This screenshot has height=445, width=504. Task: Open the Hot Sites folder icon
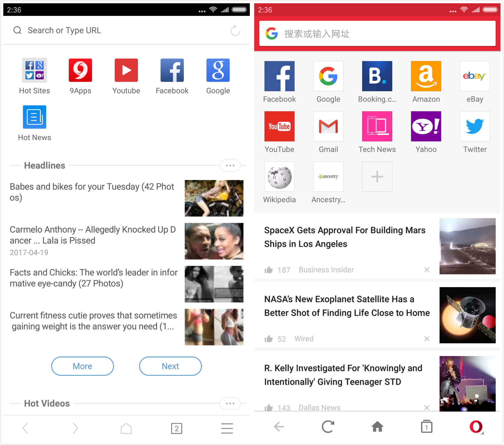pos(35,70)
